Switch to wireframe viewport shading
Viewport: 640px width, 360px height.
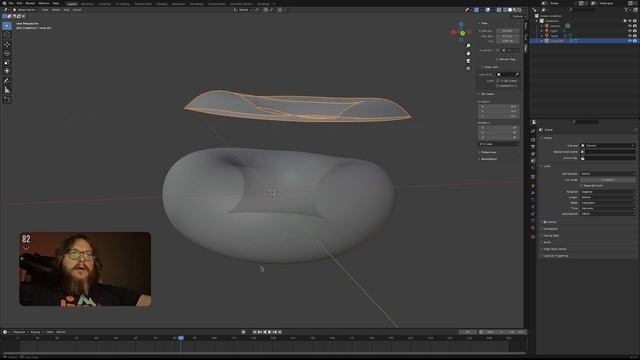(x=505, y=10)
